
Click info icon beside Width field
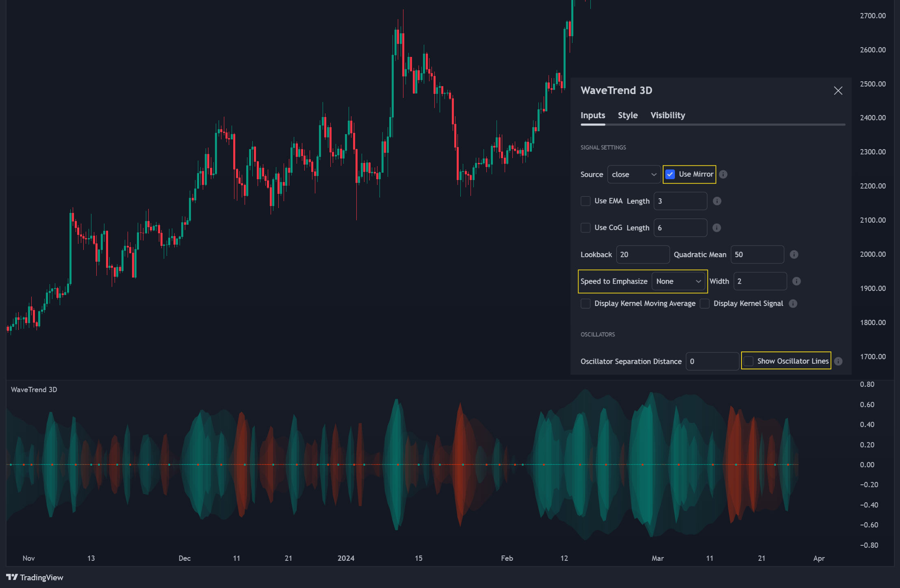pos(796,281)
